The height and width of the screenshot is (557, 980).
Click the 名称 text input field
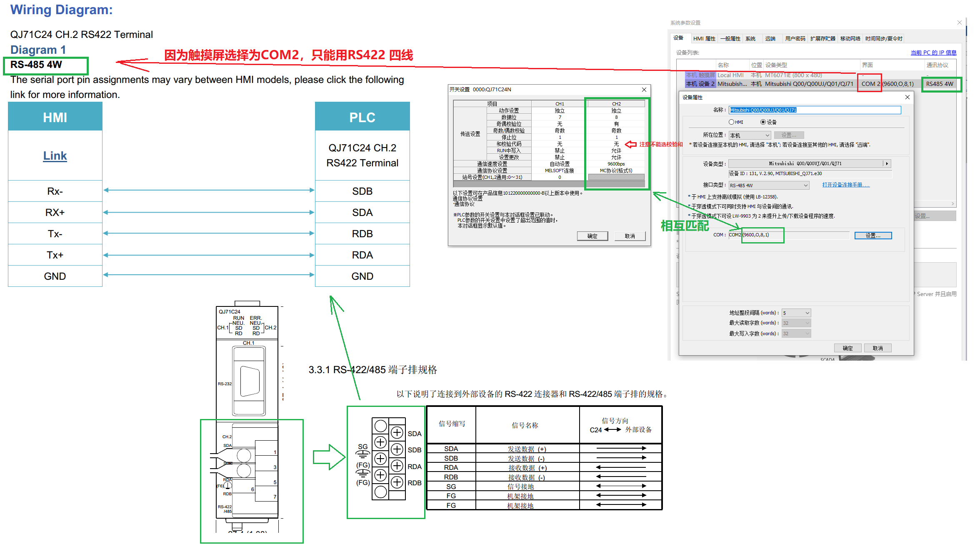point(815,110)
